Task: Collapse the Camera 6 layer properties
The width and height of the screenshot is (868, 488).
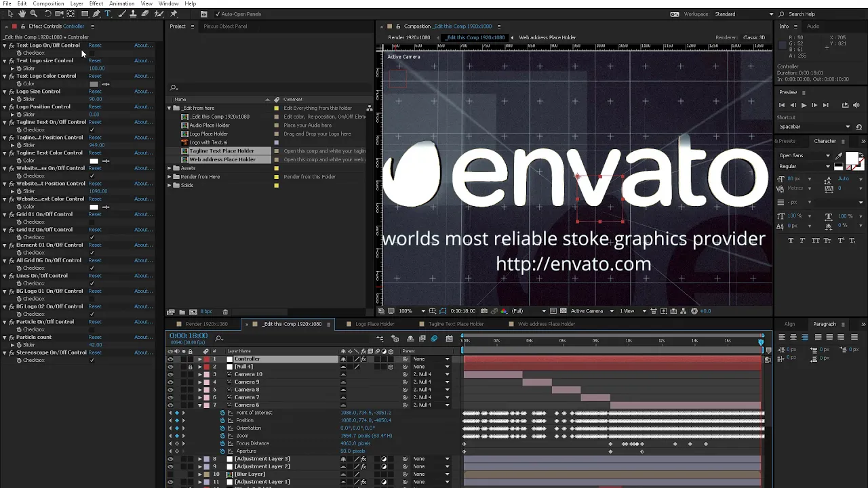Action: [200, 405]
